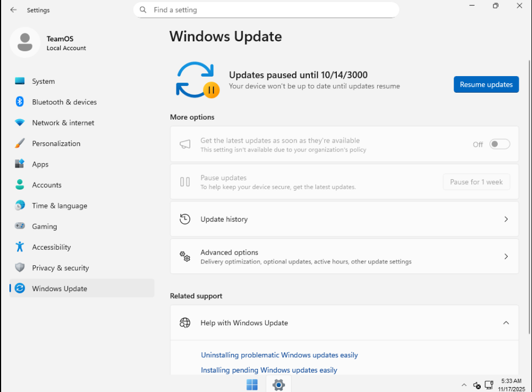Click the Advanced options row label

point(229,252)
